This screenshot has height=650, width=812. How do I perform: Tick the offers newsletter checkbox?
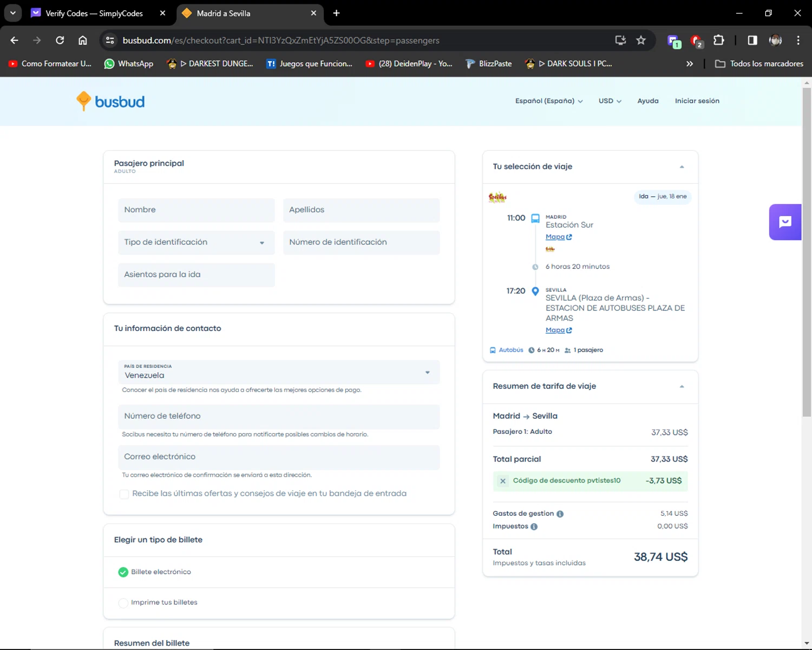tap(124, 494)
